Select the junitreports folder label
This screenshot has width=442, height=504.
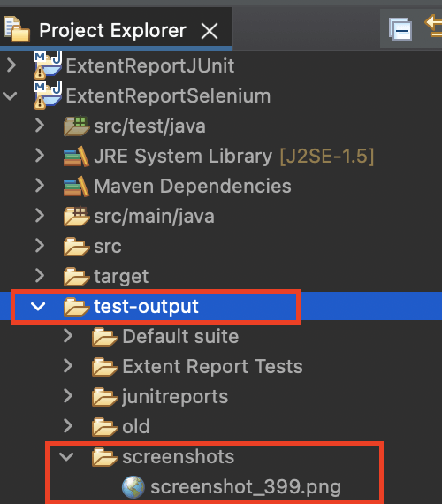point(175,397)
